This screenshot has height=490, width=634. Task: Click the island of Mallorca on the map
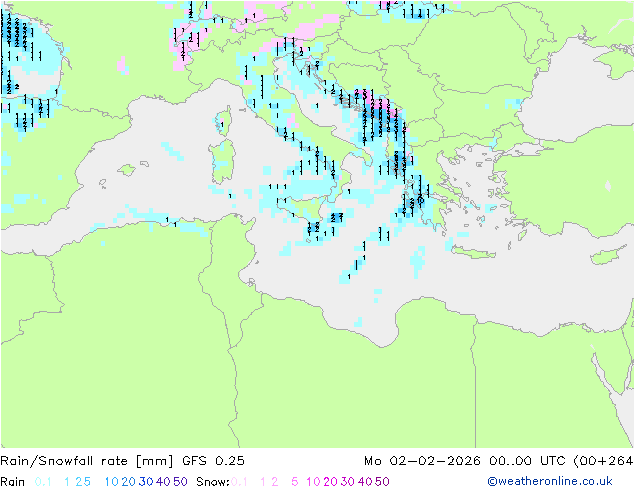tap(127, 170)
